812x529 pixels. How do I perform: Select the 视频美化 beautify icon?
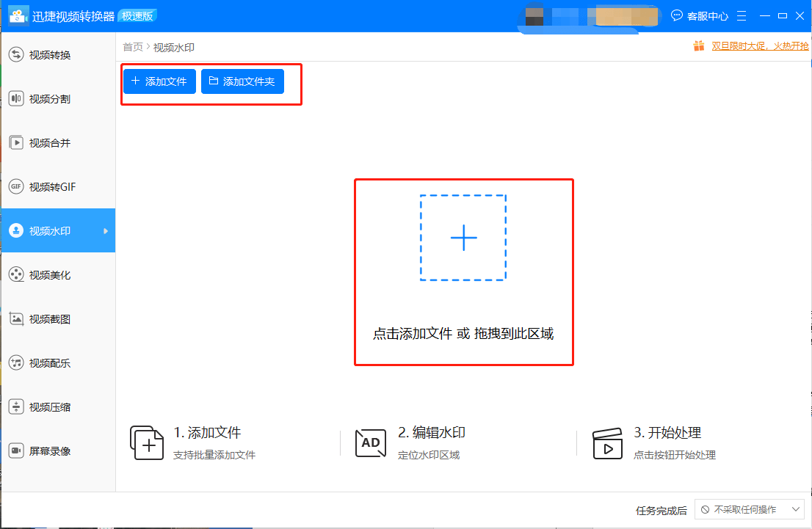point(16,275)
